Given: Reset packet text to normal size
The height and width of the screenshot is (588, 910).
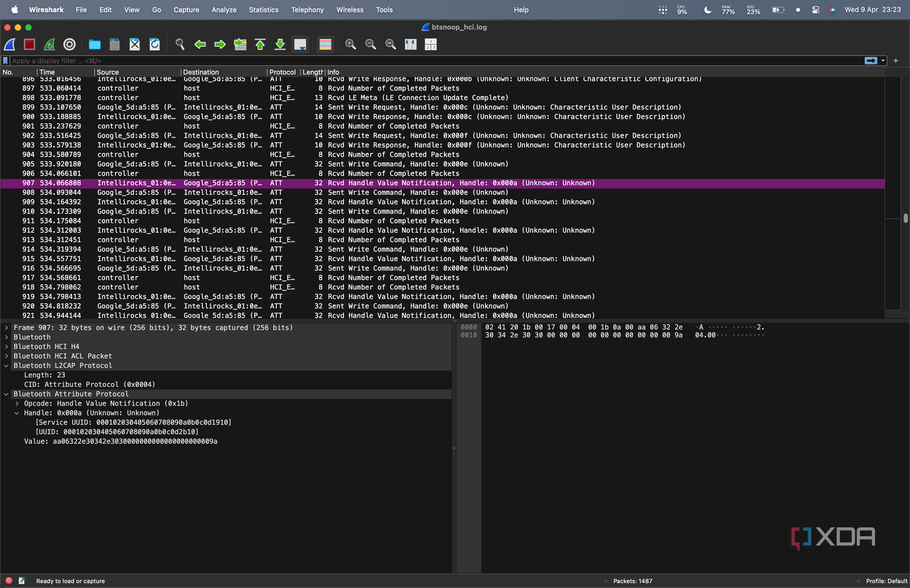Looking at the screenshot, I should [390, 45].
